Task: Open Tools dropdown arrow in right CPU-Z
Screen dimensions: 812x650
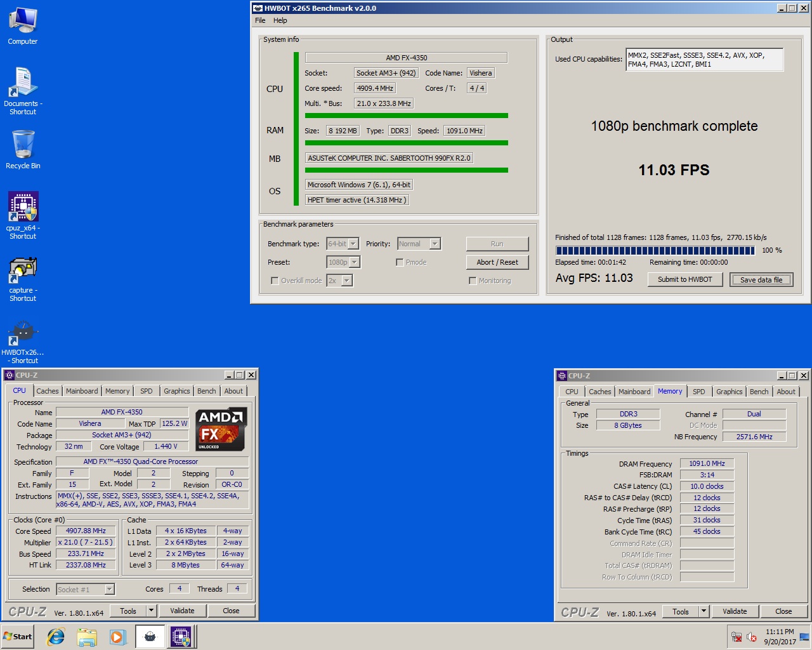Action: click(x=704, y=611)
